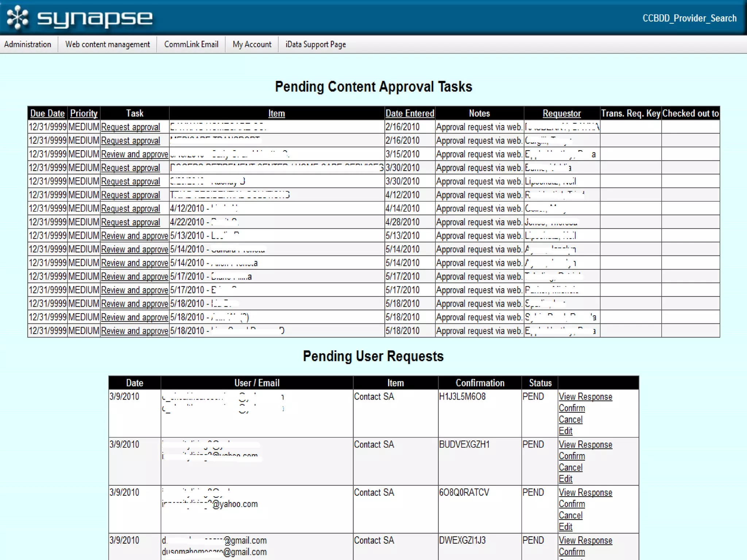Viewport: 747px width, 560px height.
Task: Open My Account menu
Action: [252, 44]
